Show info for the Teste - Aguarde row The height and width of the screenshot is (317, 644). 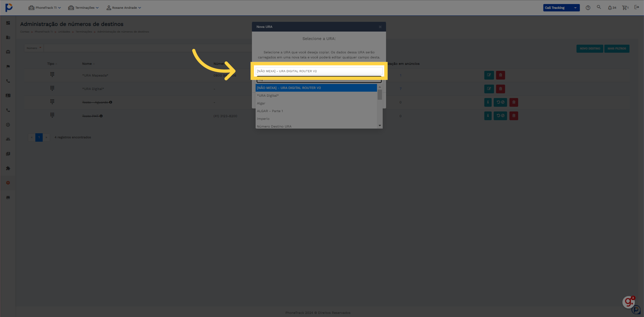click(x=488, y=102)
